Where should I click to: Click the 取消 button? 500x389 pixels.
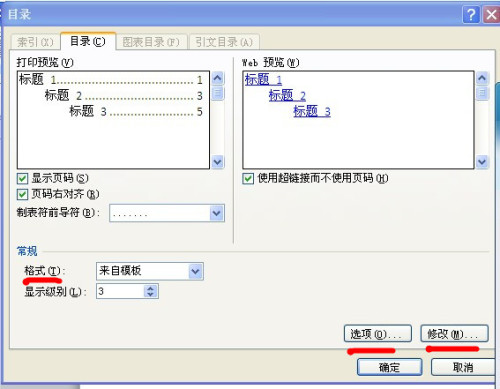click(x=463, y=367)
